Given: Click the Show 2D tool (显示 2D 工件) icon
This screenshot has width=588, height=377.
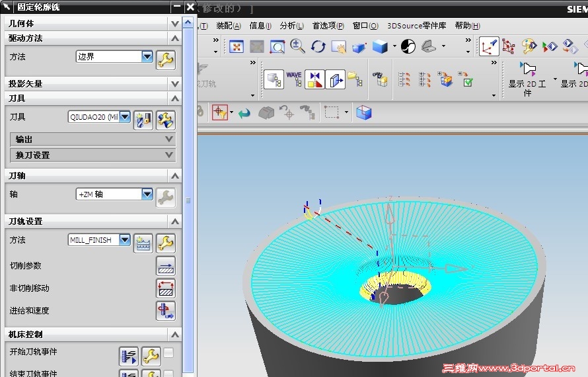Looking at the screenshot, I should (x=527, y=79).
